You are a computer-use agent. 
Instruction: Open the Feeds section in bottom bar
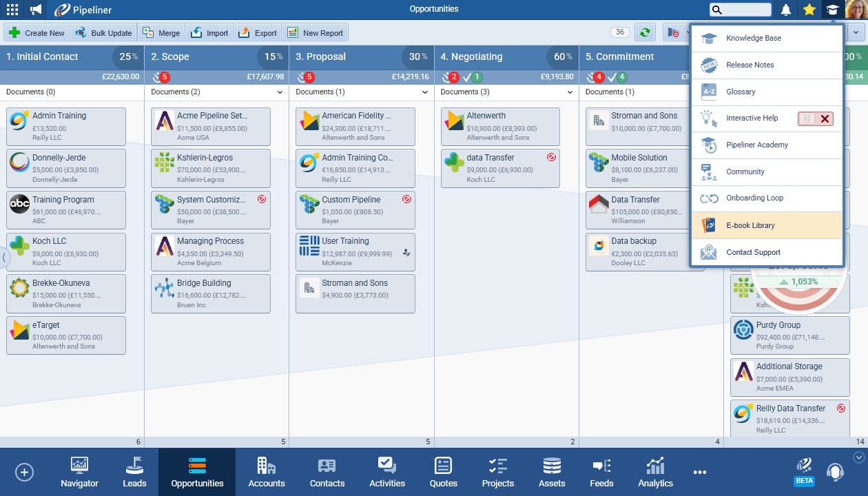[x=601, y=473]
